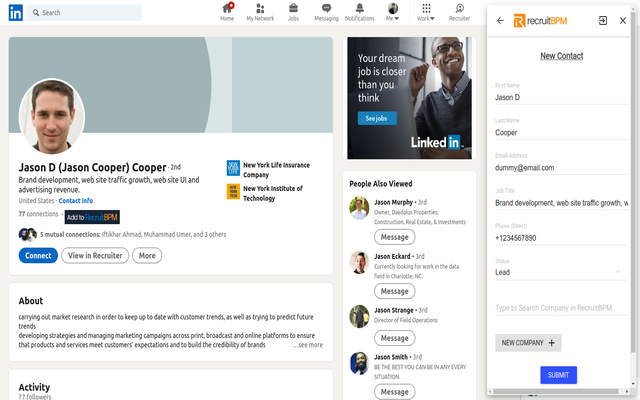This screenshot has height=400, width=640.
Task: Click View in Recruiter button
Action: click(95, 256)
